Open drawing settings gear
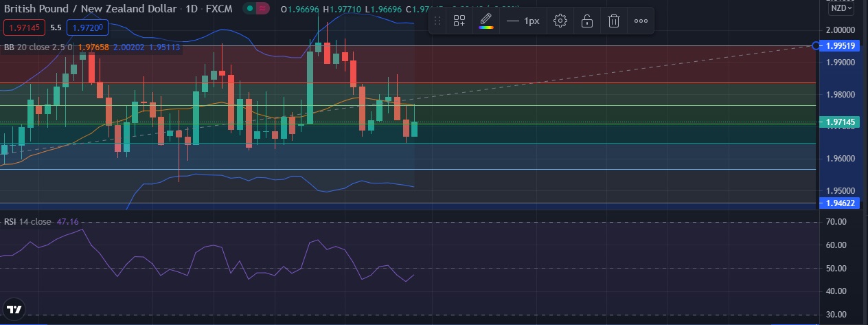868x325 pixels. pyautogui.click(x=560, y=21)
